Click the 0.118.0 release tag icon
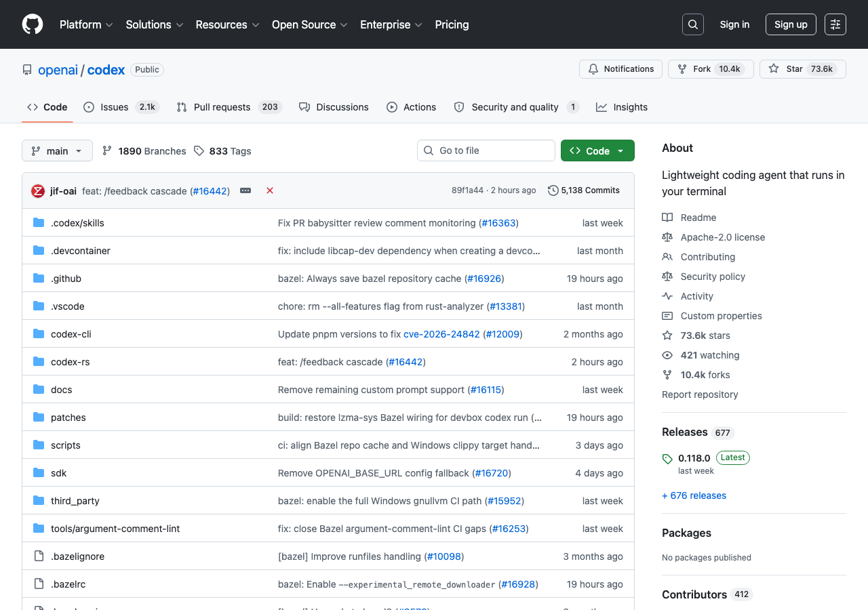Viewport: 868px width, 610px height. tap(667, 459)
